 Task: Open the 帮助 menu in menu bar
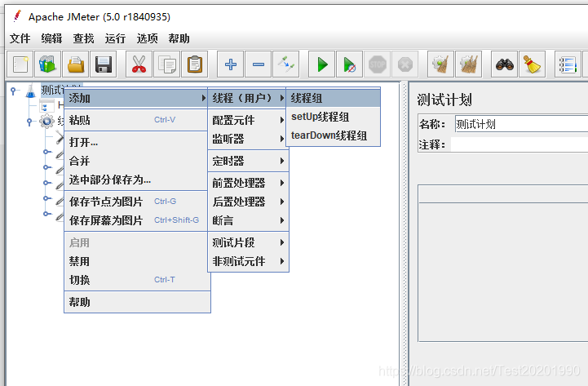pyautogui.click(x=179, y=38)
